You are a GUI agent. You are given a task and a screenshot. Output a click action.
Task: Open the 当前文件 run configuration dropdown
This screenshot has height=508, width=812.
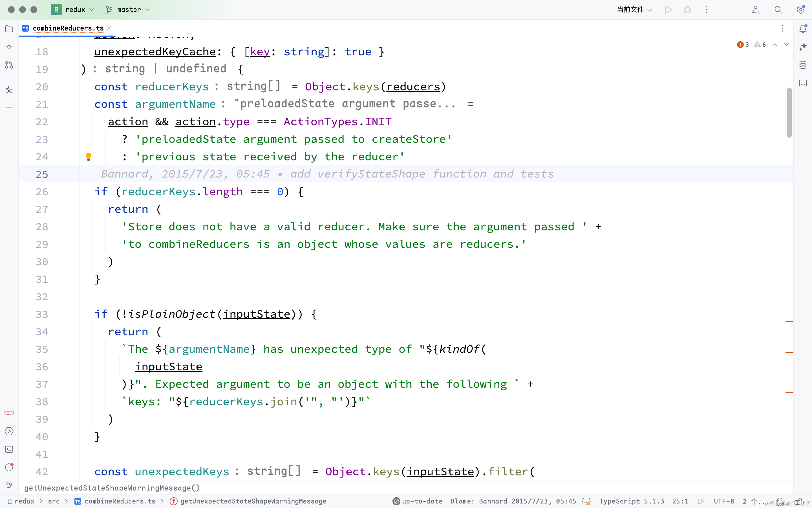point(634,10)
